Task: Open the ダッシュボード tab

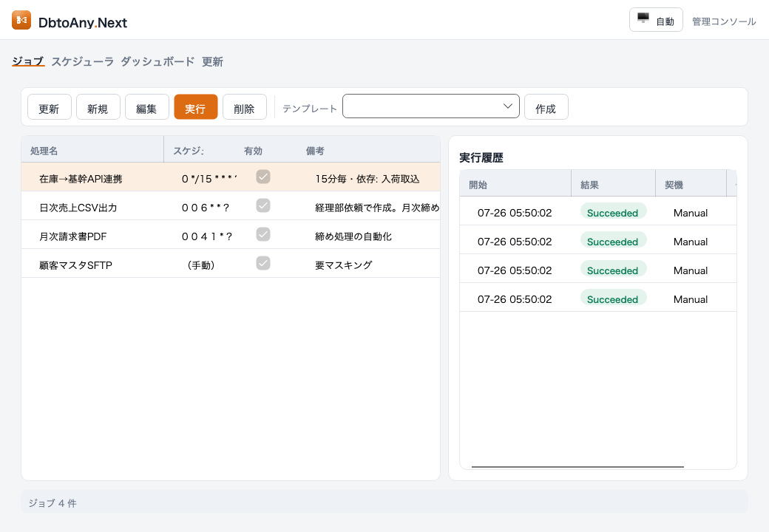Action: (157, 61)
